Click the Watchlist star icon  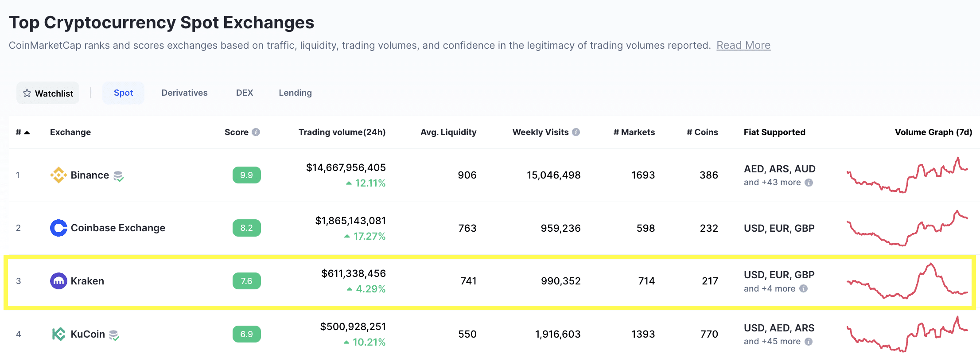(x=27, y=93)
